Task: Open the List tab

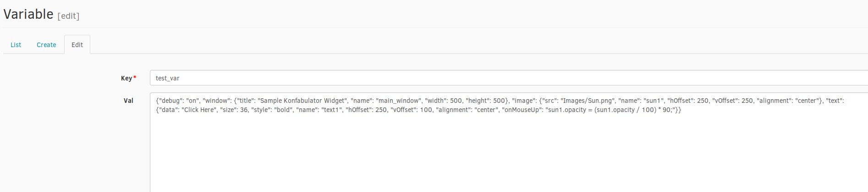Action: (16, 45)
